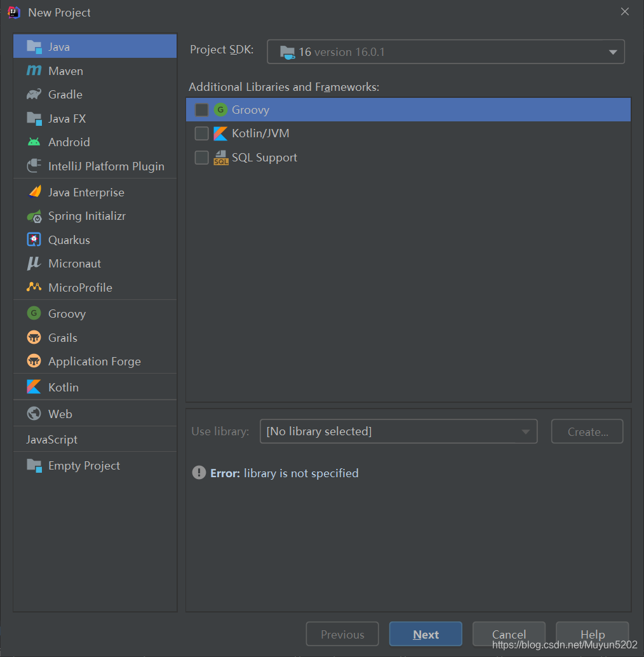
Task: Click the IntelliJ IDEA logo in title bar
Action: click(14, 13)
